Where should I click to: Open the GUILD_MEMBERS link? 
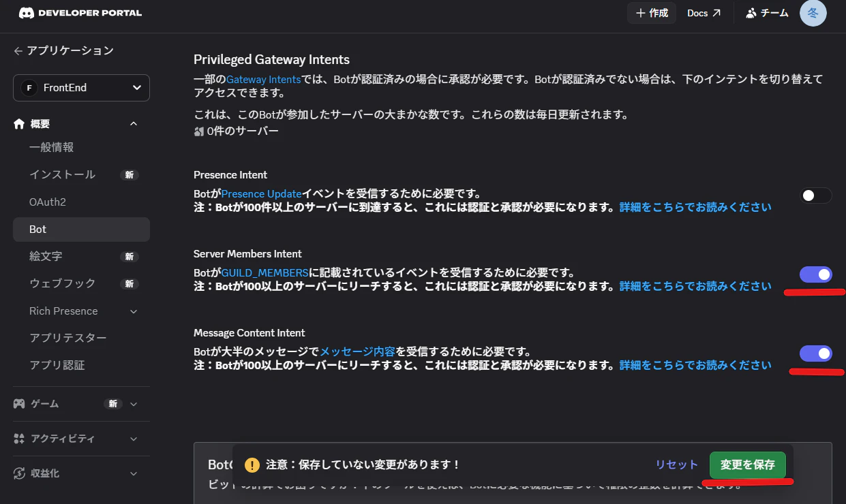click(265, 273)
